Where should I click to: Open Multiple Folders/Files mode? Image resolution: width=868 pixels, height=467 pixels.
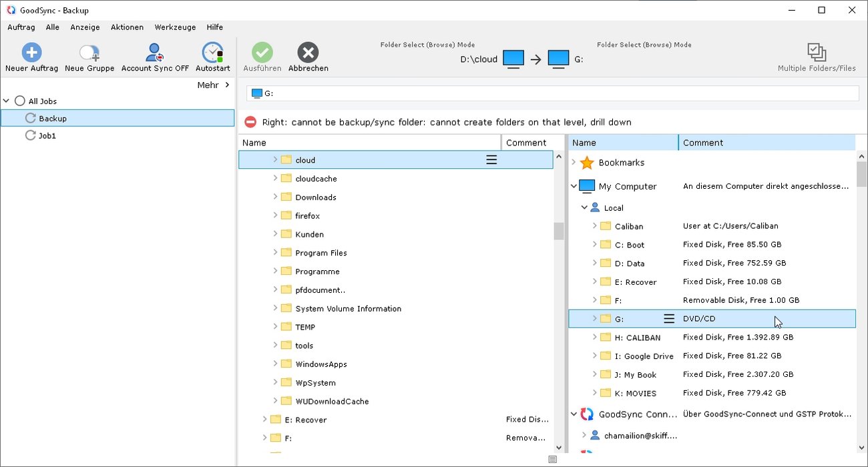[817, 53]
